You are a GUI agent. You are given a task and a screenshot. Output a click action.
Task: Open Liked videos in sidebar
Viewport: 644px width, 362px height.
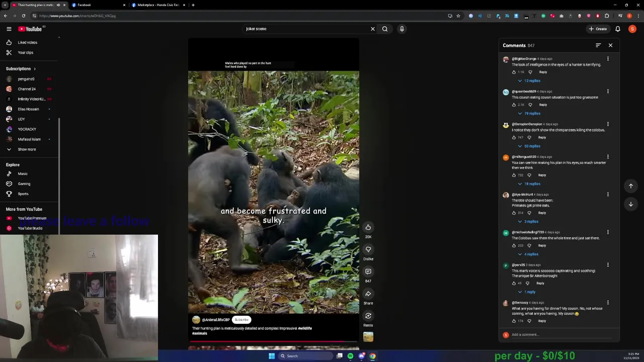pos(29,43)
